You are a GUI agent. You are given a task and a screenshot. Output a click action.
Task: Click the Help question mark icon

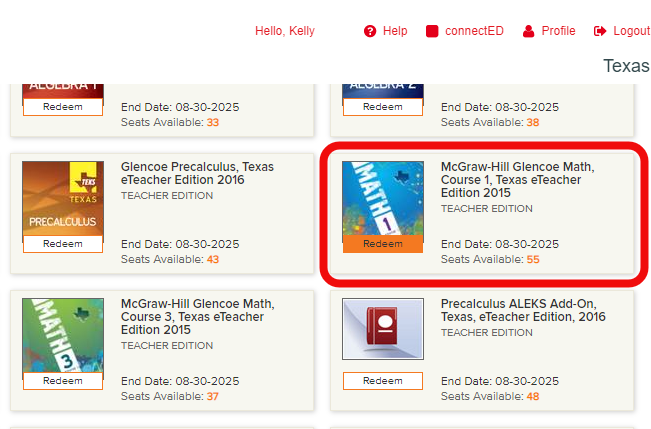[370, 31]
